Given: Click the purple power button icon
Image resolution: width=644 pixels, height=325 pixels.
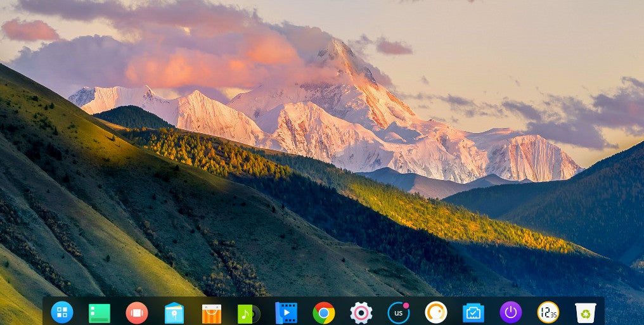Looking at the screenshot, I should pyautogui.click(x=510, y=312).
